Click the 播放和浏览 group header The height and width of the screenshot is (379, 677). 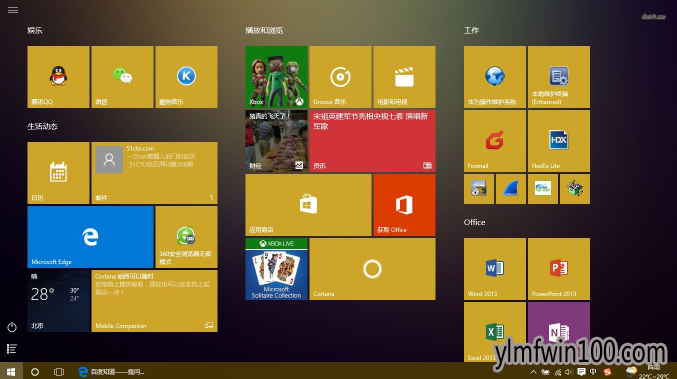tap(264, 30)
